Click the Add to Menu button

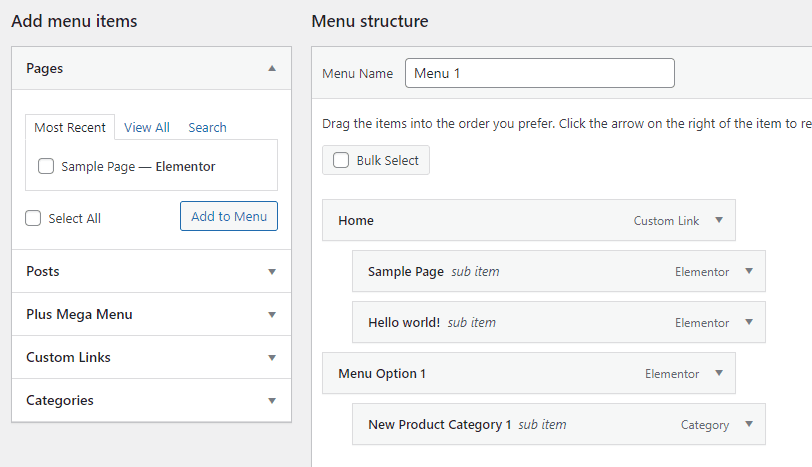tap(229, 216)
